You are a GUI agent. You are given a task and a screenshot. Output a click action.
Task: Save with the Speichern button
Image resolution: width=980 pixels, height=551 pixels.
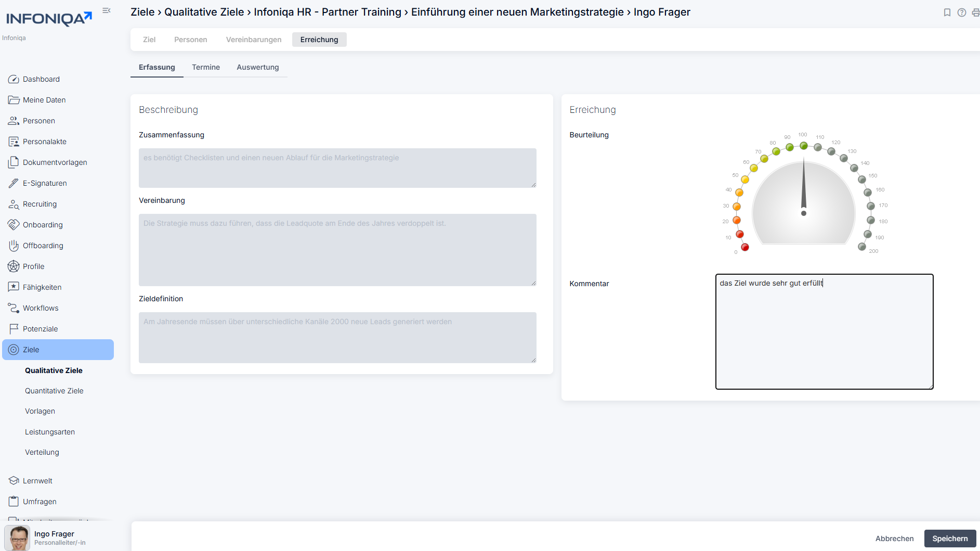point(950,539)
